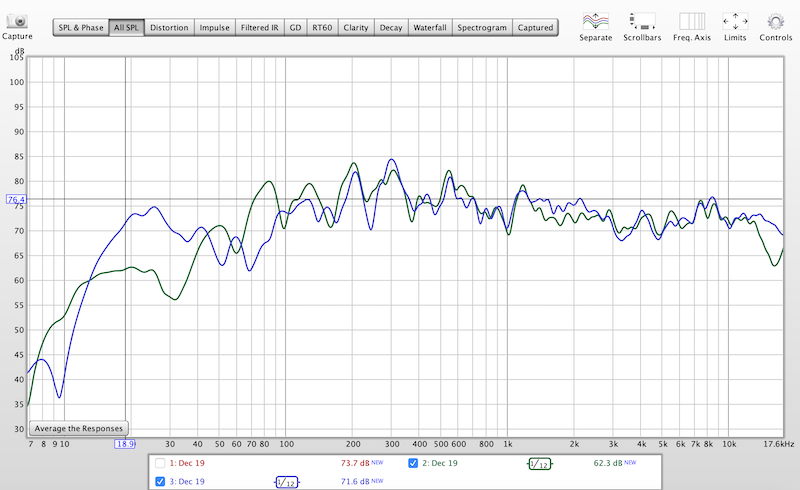
Task: Uncheck the 2: Dec 19 trace
Action: coord(414,463)
